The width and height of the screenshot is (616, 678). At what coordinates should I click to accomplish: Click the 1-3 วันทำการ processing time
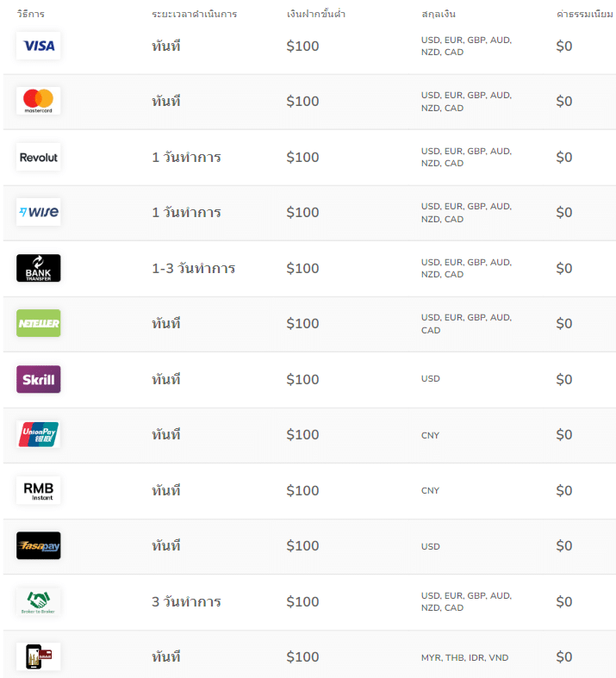193,268
